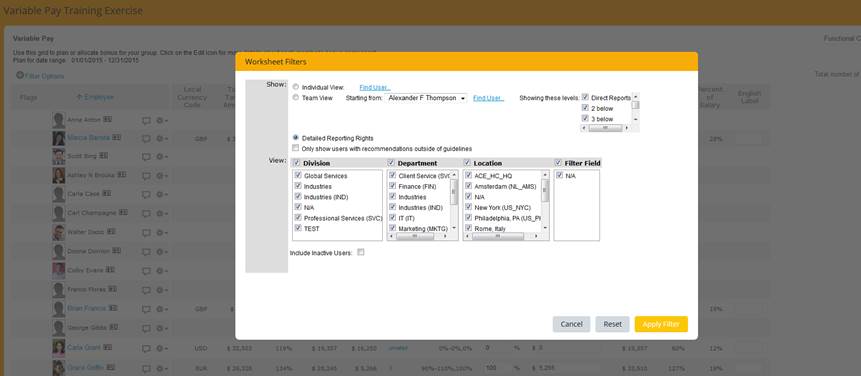The image size is (861, 376).
Task: Check only show users outside guidelines
Action: point(296,148)
